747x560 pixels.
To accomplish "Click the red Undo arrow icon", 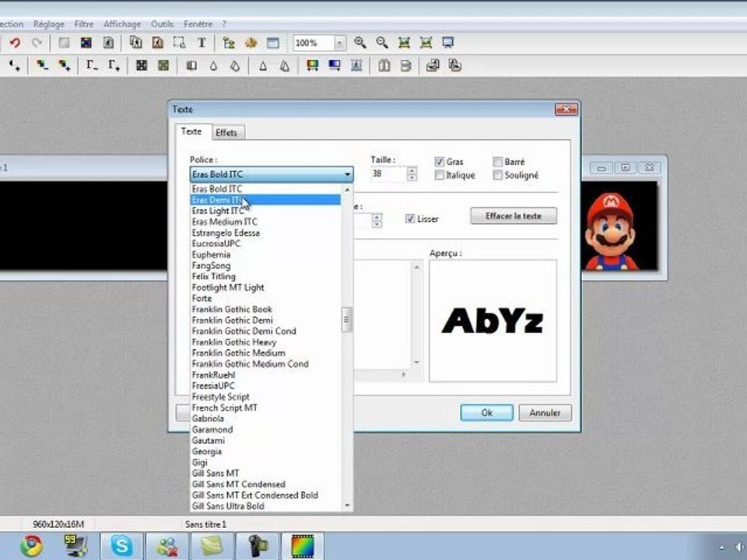I will click(16, 43).
